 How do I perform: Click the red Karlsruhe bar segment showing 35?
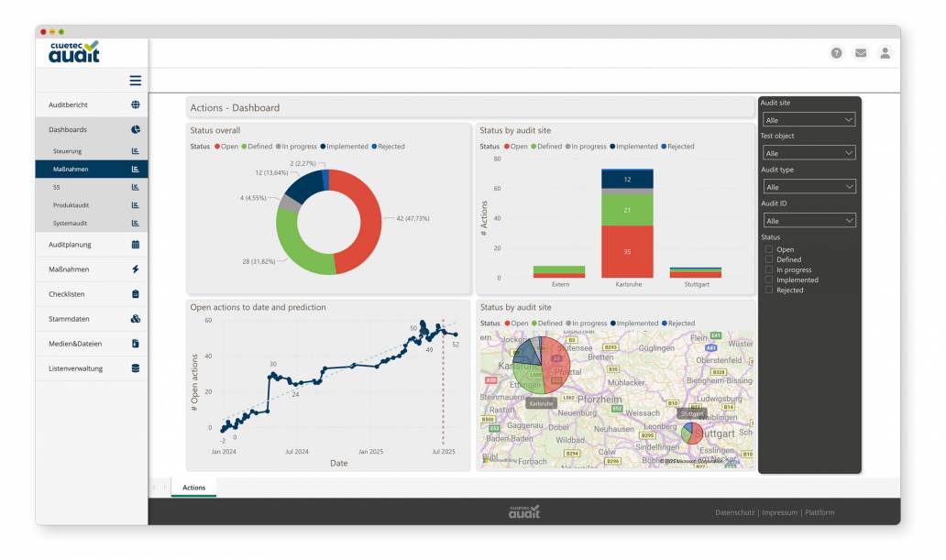627,251
